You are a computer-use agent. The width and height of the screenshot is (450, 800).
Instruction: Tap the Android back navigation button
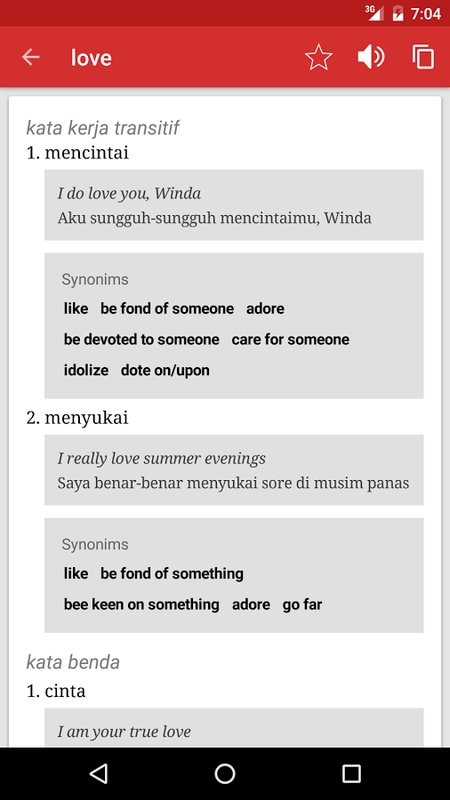click(98, 773)
